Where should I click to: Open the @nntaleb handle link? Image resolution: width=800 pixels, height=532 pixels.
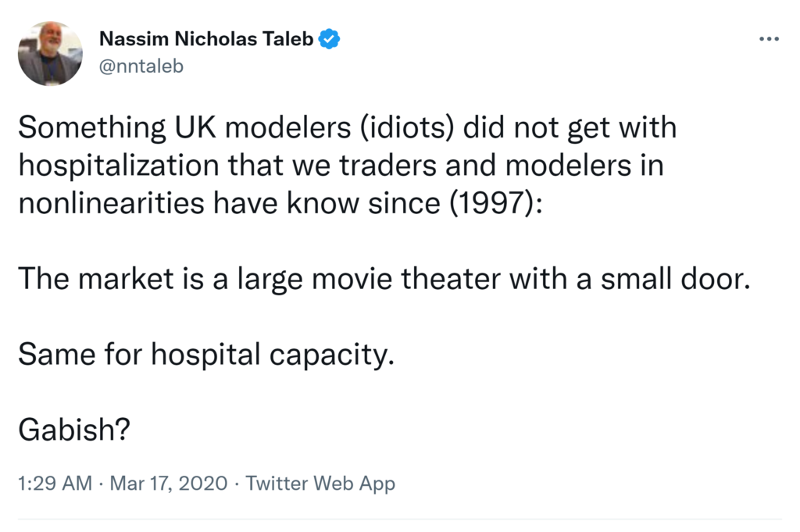coord(141,66)
